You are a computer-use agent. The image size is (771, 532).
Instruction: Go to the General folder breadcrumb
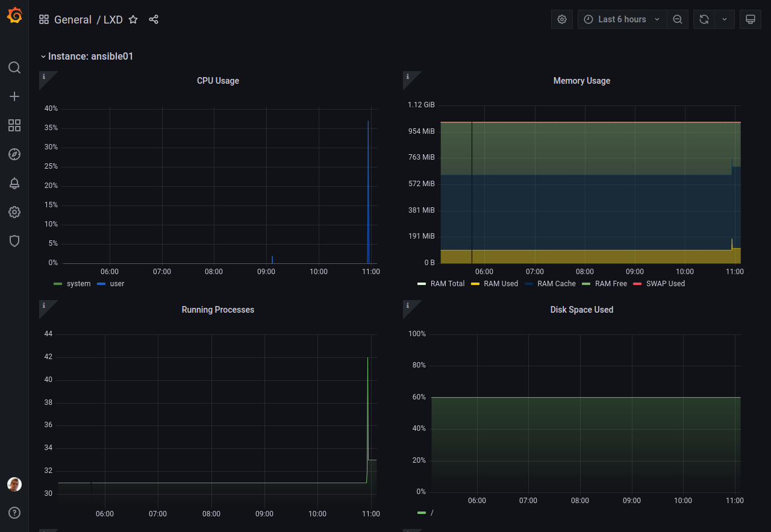click(x=73, y=19)
